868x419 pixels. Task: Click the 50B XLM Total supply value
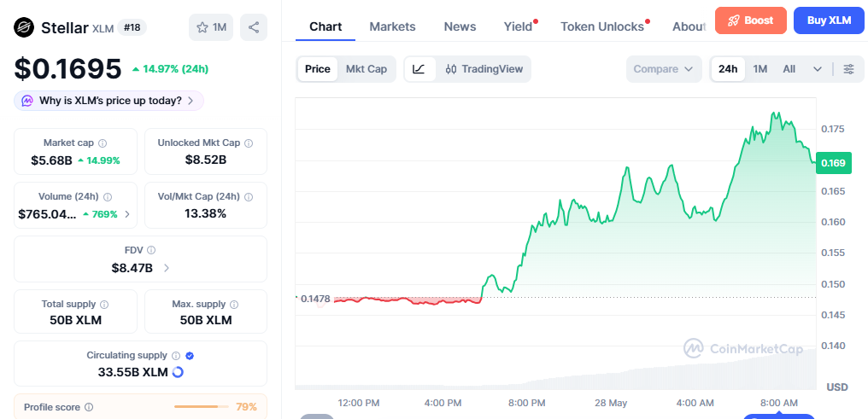pyautogui.click(x=75, y=320)
